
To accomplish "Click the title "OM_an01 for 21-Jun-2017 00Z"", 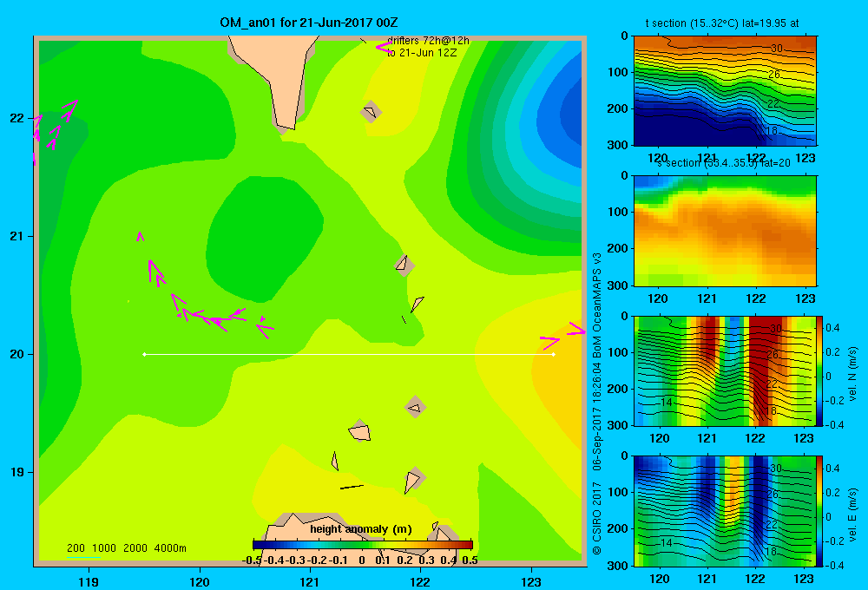I will 309,23.
